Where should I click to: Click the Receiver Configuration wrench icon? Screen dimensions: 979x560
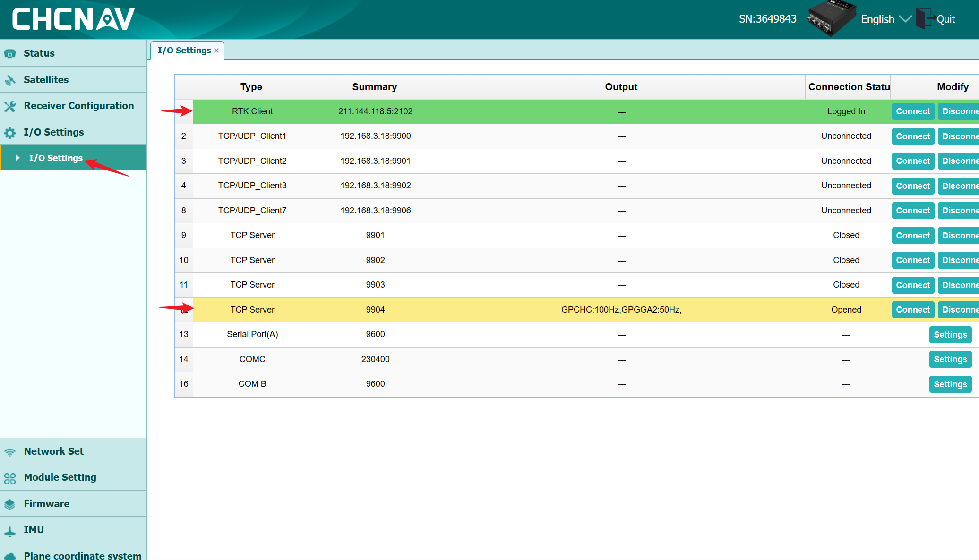coord(10,106)
